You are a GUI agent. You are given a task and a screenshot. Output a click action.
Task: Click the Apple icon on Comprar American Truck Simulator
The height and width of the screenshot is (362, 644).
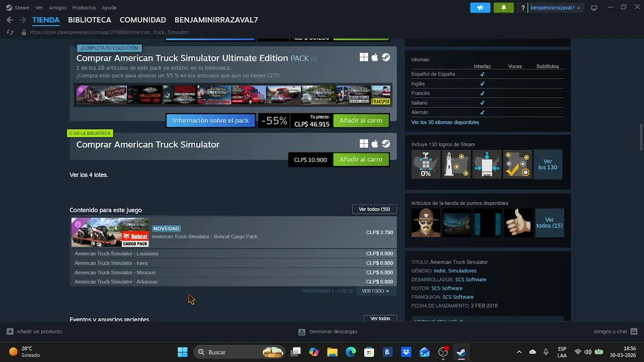pyautogui.click(x=375, y=144)
